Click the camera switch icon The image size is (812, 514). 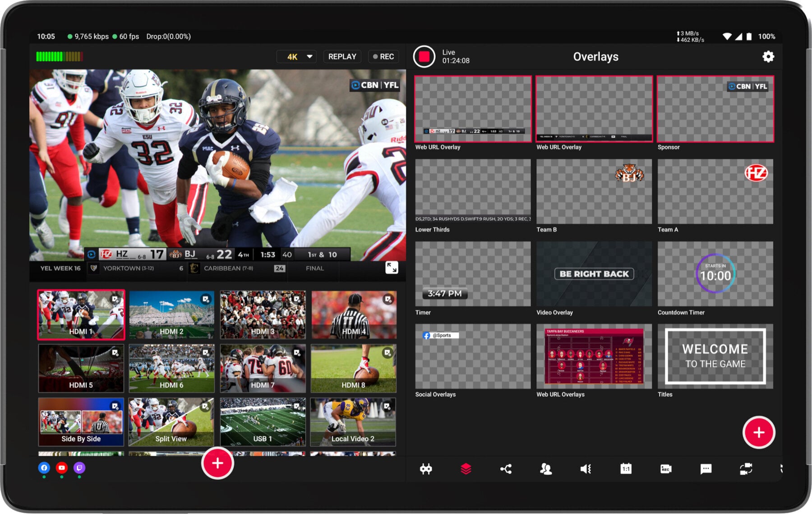point(746,469)
